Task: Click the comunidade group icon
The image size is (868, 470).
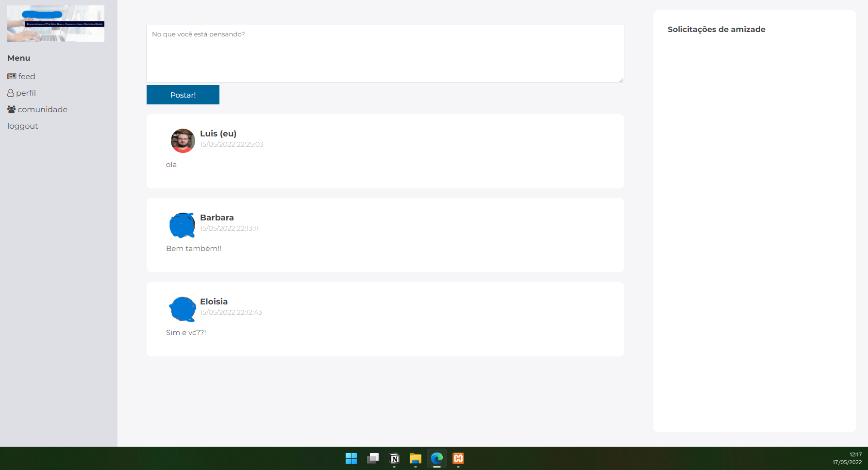Action: point(12,109)
